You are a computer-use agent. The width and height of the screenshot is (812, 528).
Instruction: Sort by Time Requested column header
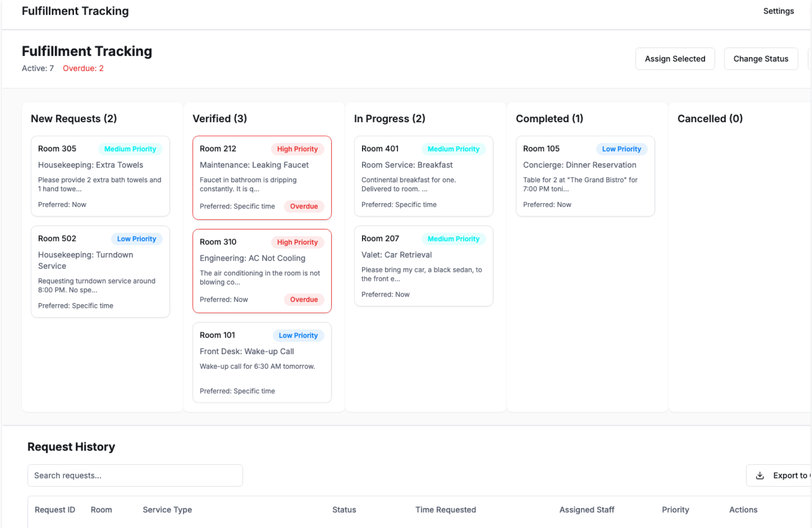tap(445, 510)
